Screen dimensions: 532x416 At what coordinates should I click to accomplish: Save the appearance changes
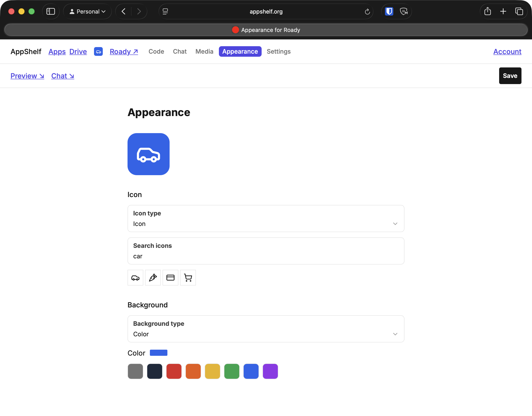510,76
